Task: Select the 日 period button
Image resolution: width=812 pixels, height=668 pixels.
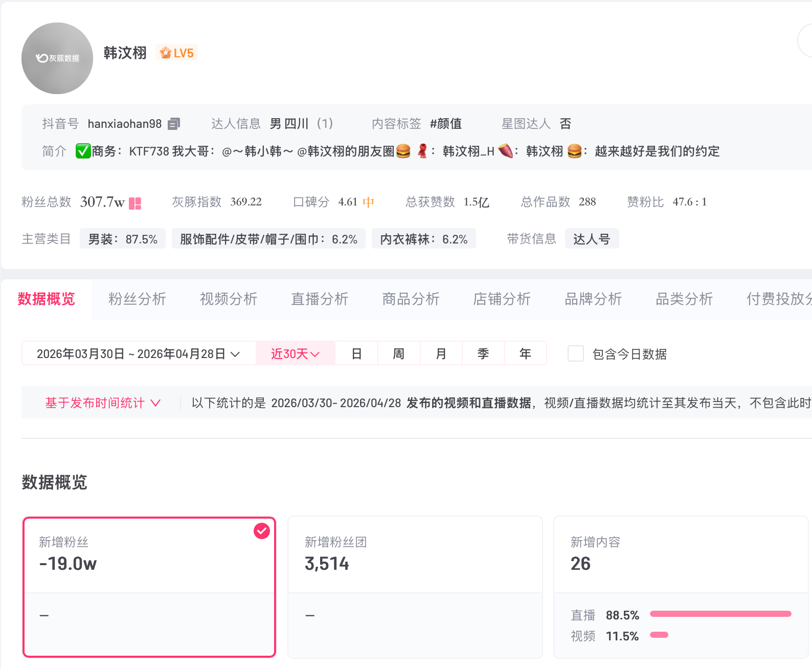Action: [x=357, y=353]
